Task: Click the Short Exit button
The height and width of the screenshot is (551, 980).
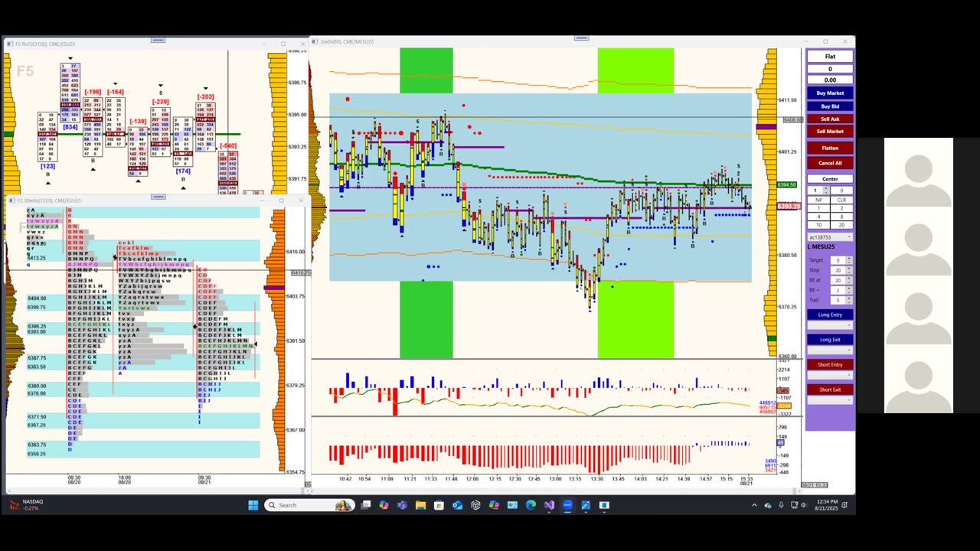Action: tap(830, 390)
